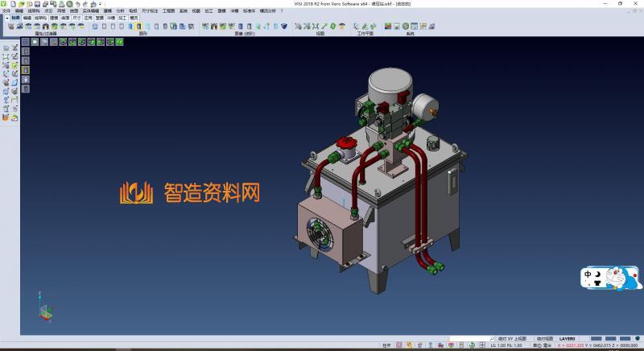Image resolution: width=644 pixels, height=351 pixels.
Task: Click the Undo arrow in the quick access bar
Action: pyautogui.click(x=77, y=4)
